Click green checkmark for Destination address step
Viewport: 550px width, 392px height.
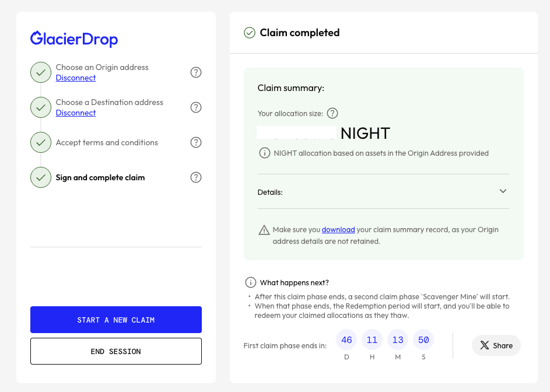point(40,107)
